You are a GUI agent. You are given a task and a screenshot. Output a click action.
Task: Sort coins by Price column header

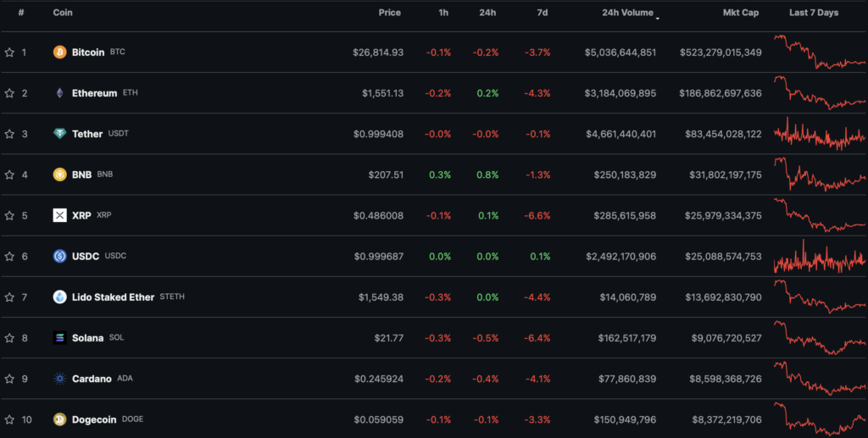[x=389, y=13]
